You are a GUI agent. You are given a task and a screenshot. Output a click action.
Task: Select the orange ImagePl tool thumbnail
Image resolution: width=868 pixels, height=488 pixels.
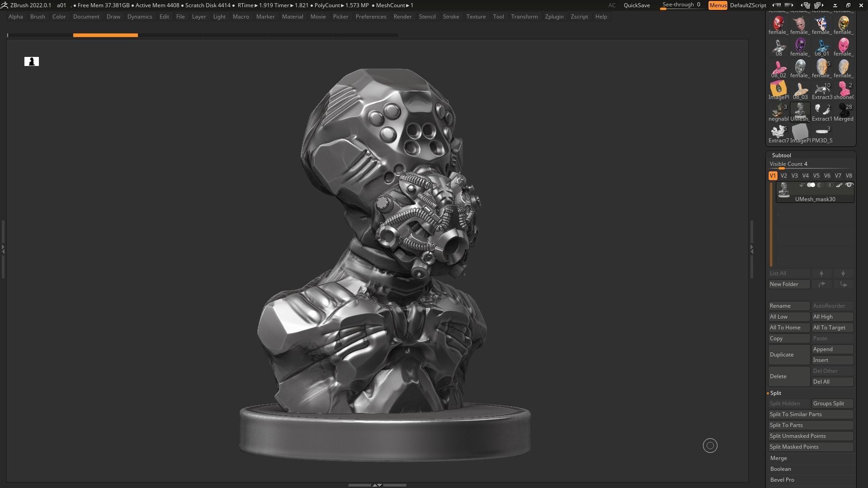778,89
